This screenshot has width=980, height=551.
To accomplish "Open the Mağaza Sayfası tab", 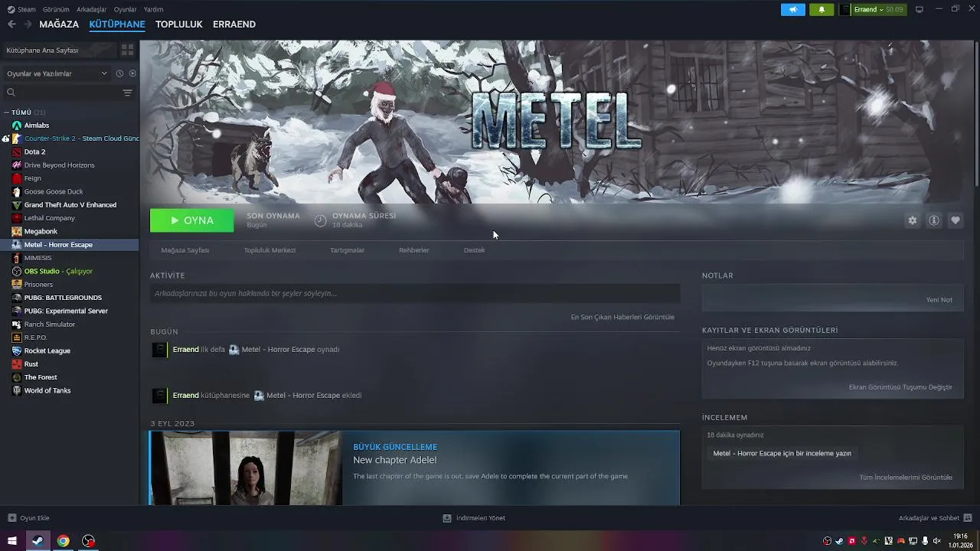I will (x=185, y=250).
